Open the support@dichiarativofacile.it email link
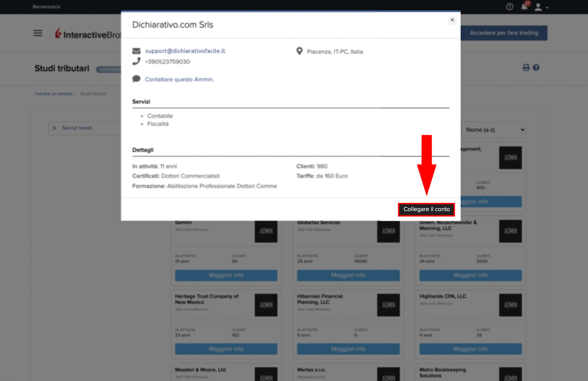The image size is (588, 381). [185, 51]
